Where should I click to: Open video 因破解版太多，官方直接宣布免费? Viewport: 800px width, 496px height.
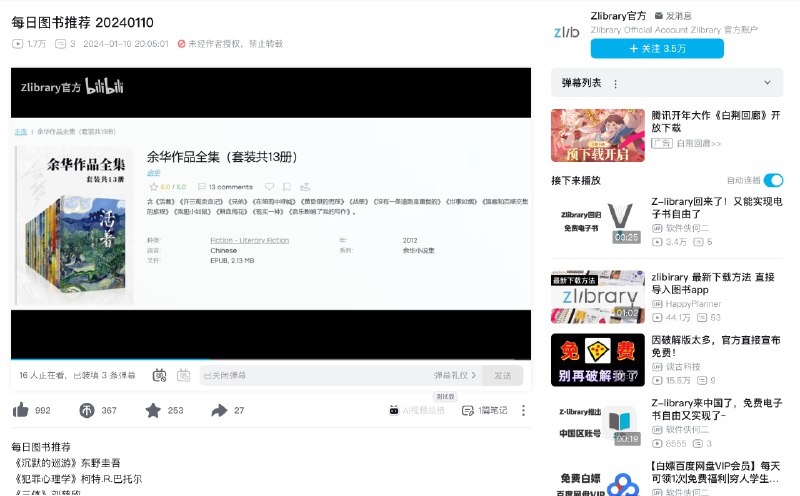point(716,346)
